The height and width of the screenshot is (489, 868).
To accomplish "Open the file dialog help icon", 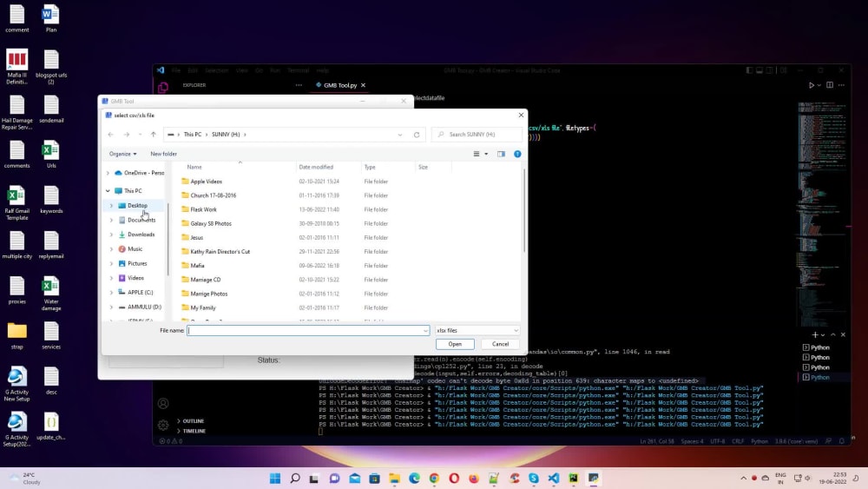I will point(517,154).
